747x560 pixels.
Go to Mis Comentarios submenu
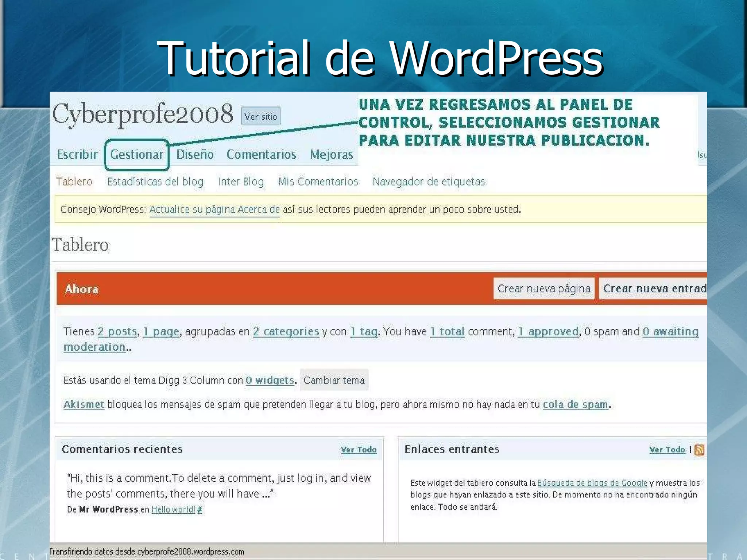[x=318, y=182]
